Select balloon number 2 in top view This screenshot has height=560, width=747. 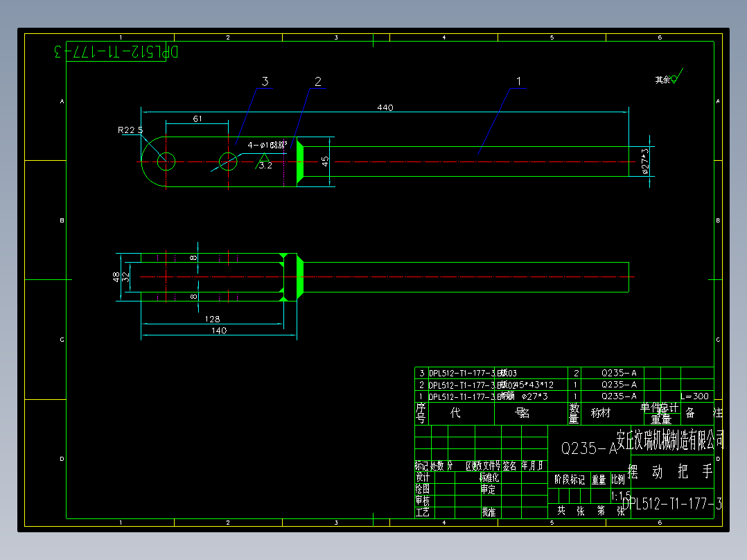[318, 82]
